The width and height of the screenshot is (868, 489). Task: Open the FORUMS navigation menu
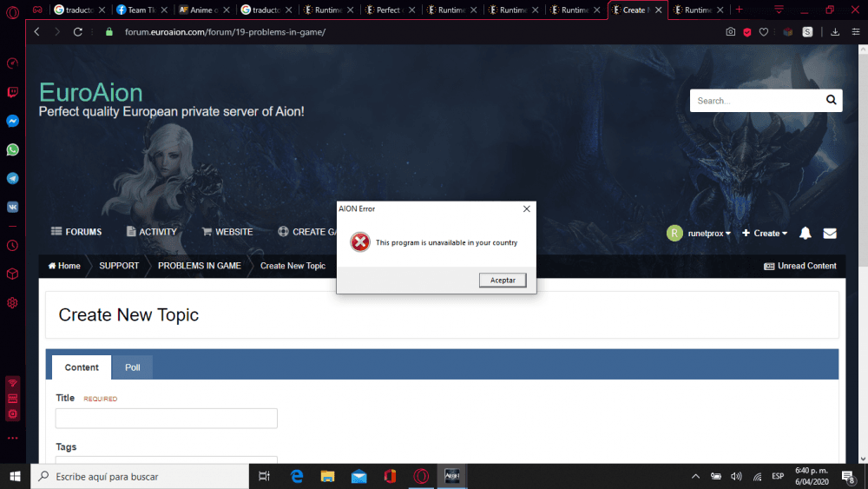(76, 232)
